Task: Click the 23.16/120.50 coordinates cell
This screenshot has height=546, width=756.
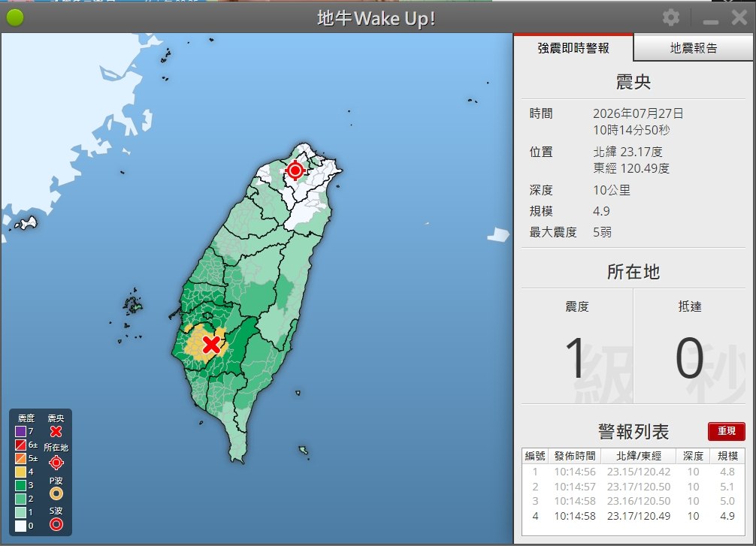Action: click(638, 501)
